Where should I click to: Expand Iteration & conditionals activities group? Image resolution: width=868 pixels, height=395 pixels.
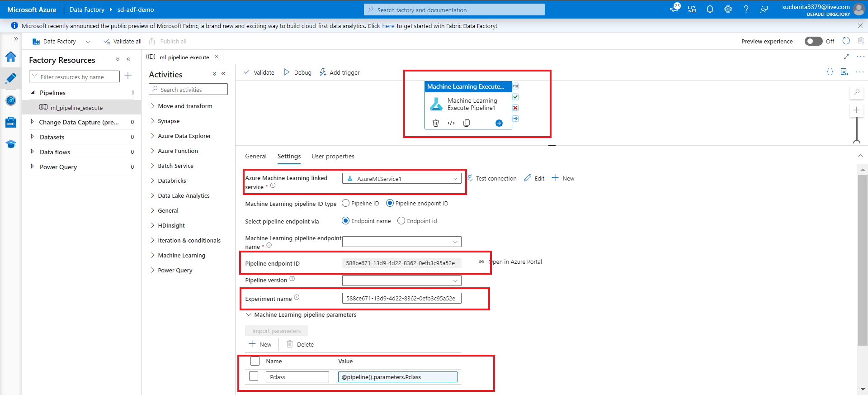click(x=152, y=240)
